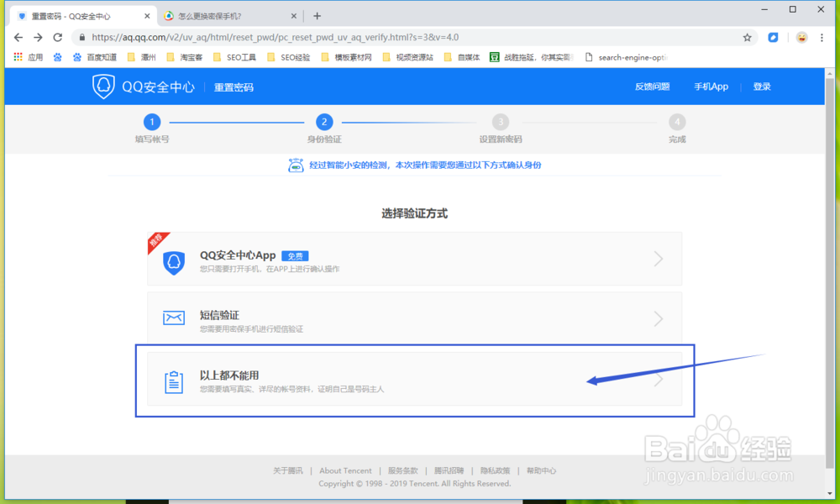This screenshot has height=504, width=840.
Task: Click step 2 身份验证 circle
Action: 324,122
